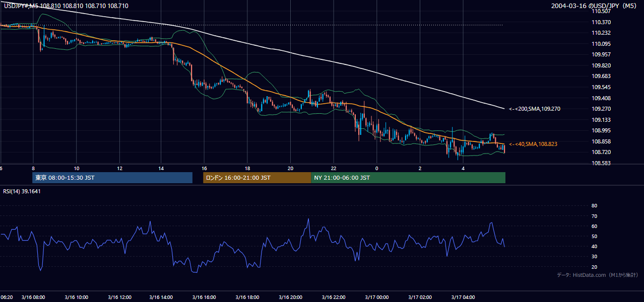Select the 東京 08:00-15:30 JST session bar
644x302 pixels.
point(112,178)
